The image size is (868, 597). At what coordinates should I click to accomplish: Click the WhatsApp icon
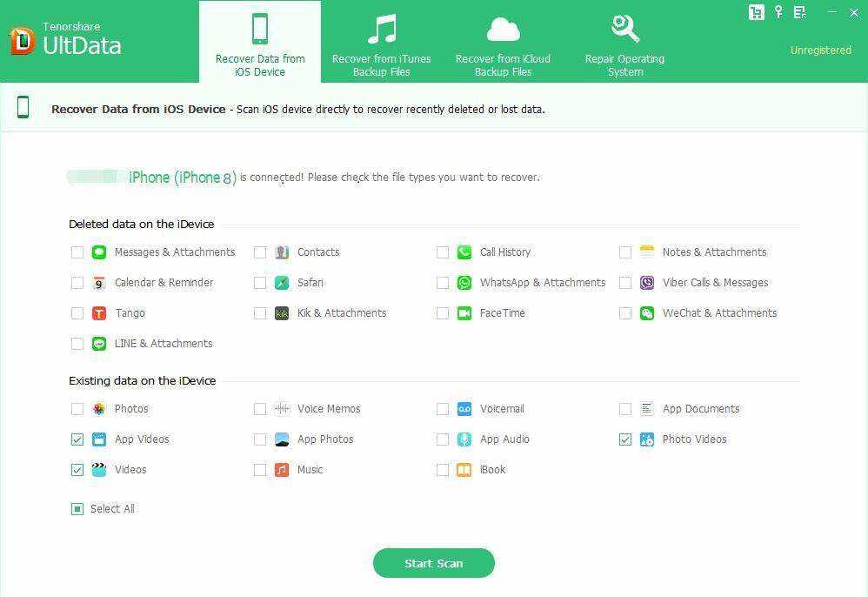coord(464,283)
